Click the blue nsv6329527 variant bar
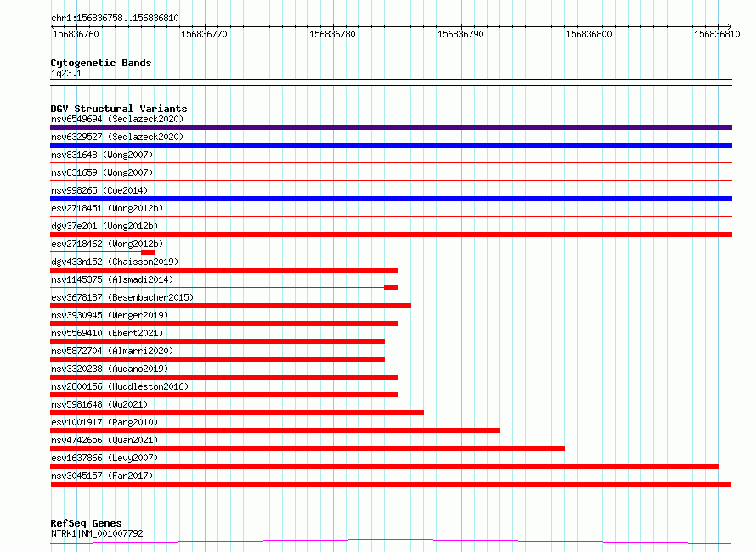756x552 pixels. 391,145
